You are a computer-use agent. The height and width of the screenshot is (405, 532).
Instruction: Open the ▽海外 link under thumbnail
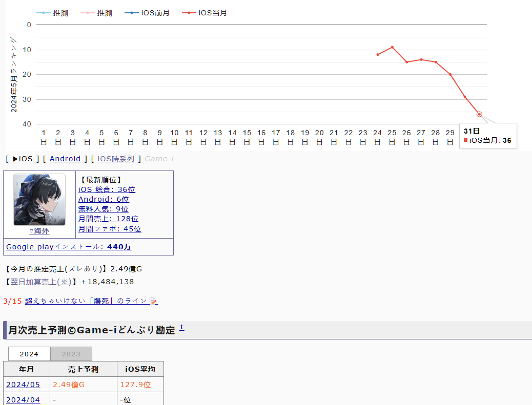click(x=39, y=231)
